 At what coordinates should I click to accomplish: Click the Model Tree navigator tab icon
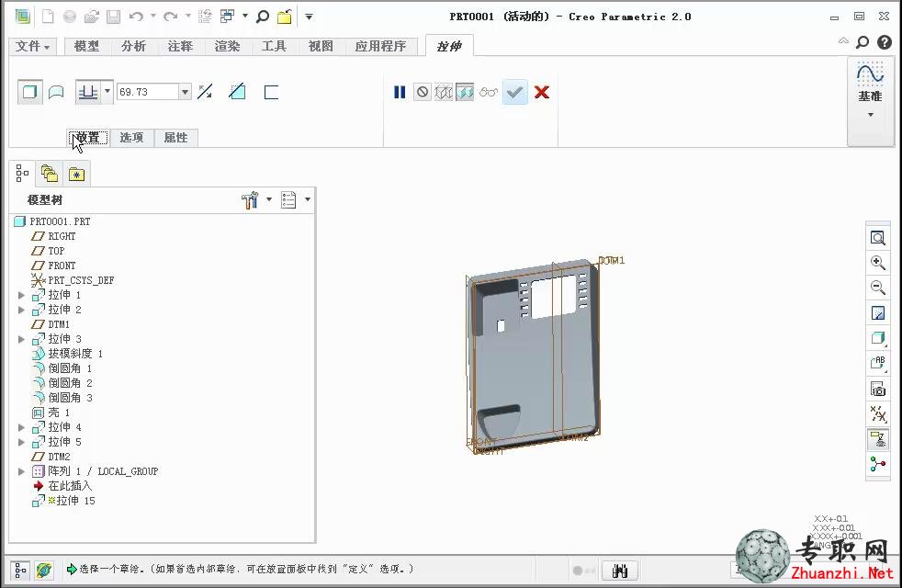[x=22, y=173]
